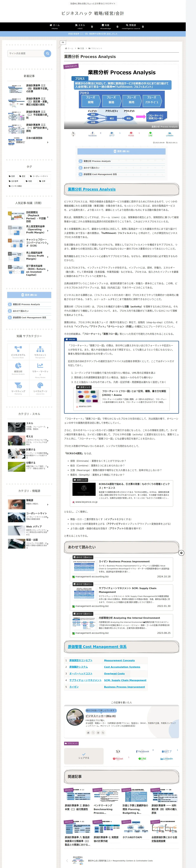Click Facebook button in bottom share section
Viewport: 196px width, 868px height.
point(142,751)
